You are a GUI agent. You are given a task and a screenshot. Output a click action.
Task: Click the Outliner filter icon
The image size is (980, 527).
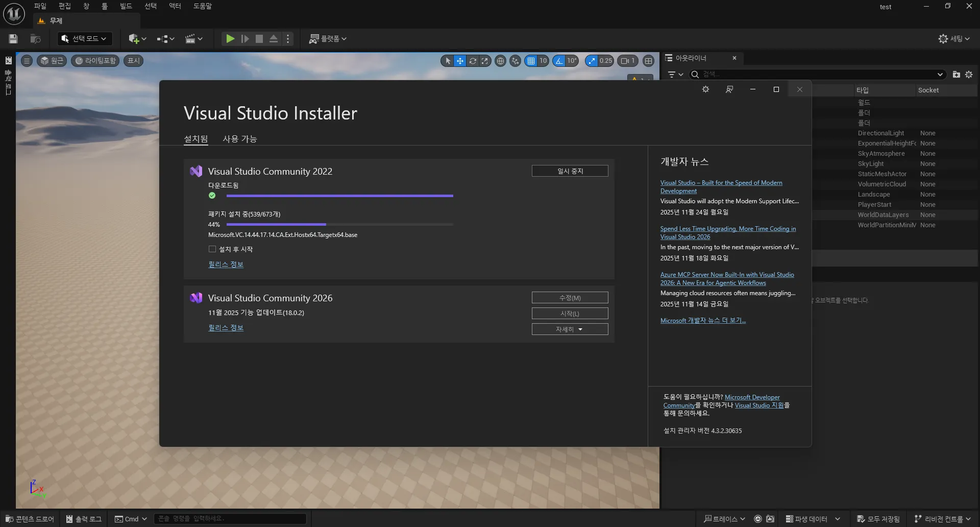[675, 75]
